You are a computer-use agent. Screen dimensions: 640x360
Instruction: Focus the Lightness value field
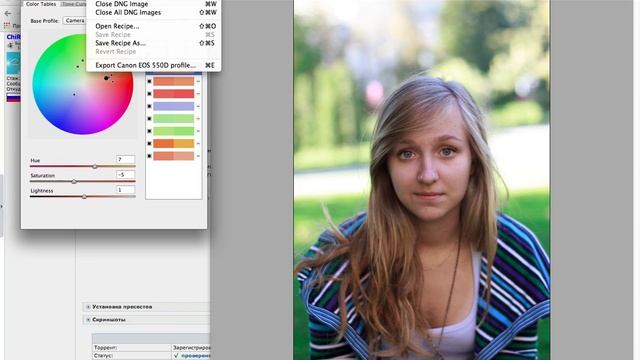click(x=125, y=190)
